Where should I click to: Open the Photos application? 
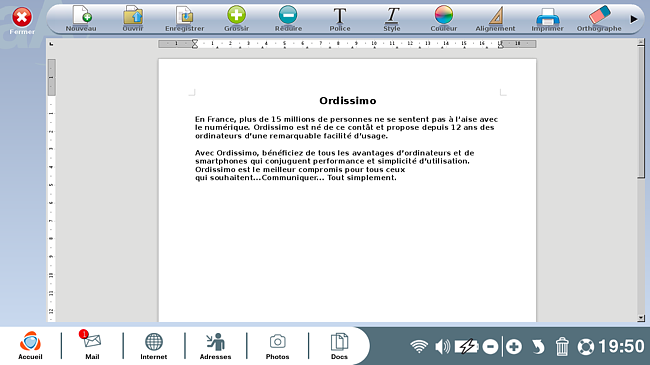point(277,346)
